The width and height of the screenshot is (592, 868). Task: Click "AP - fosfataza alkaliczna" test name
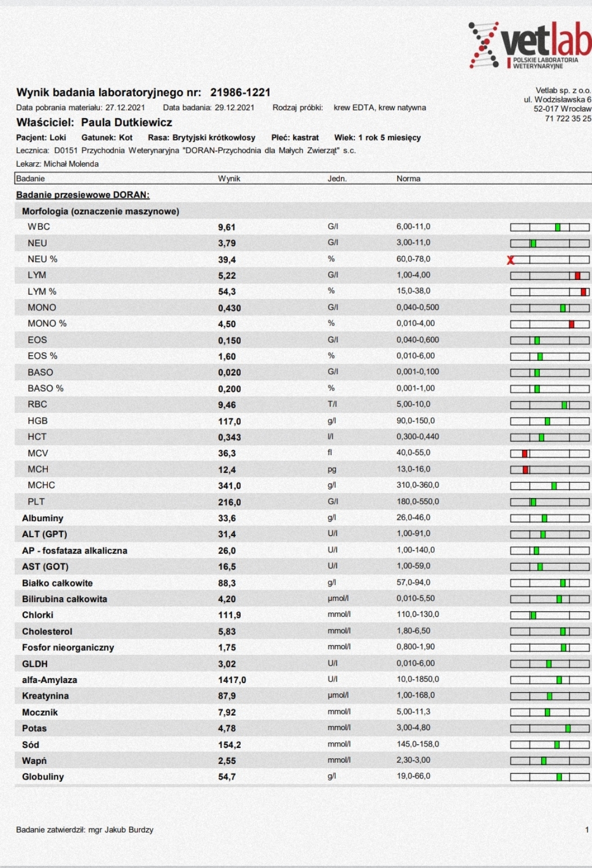click(75, 550)
